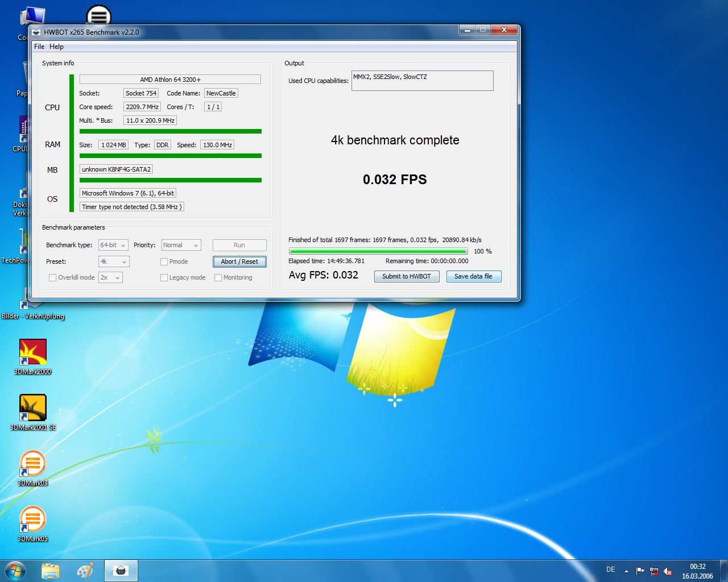Show hidden tray icons arrow
The width and height of the screenshot is (728, 582).
626,571
